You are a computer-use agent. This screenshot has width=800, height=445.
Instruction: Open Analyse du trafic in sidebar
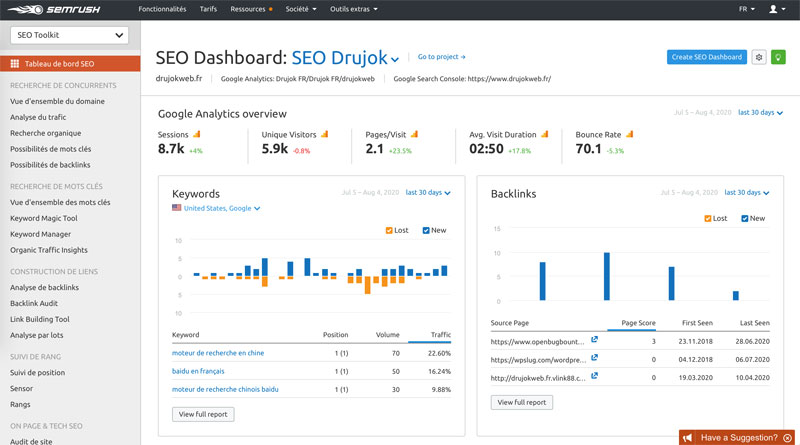click(38, 117)
